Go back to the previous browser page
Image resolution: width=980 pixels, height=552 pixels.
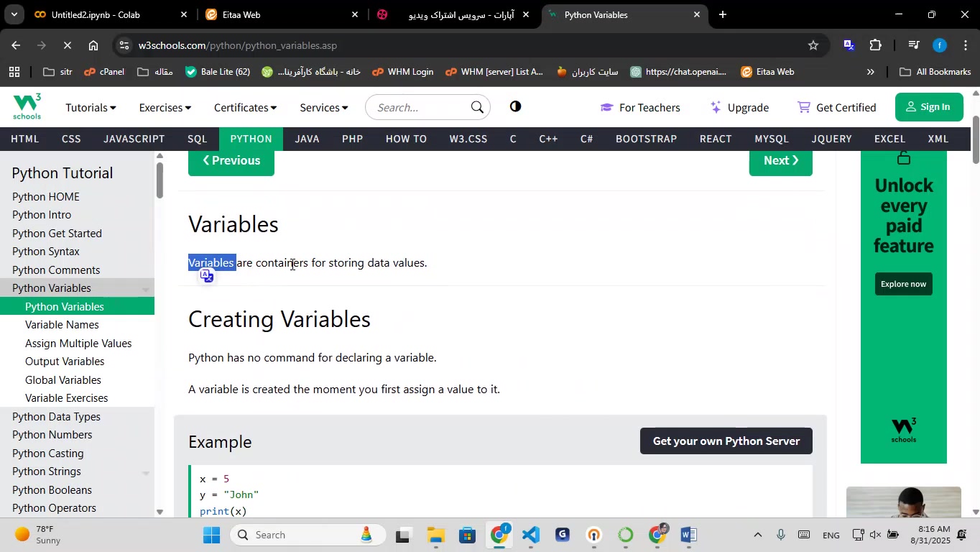[x=15, y=45]
